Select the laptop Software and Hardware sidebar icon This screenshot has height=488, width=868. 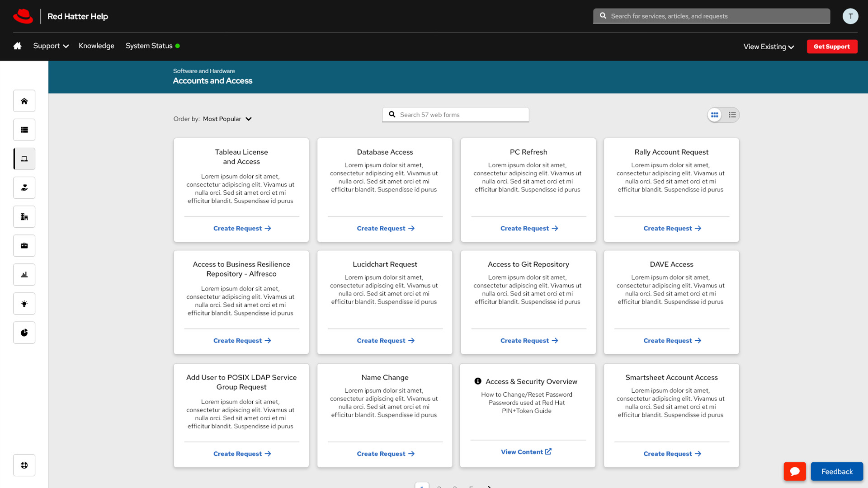(24, 159)
